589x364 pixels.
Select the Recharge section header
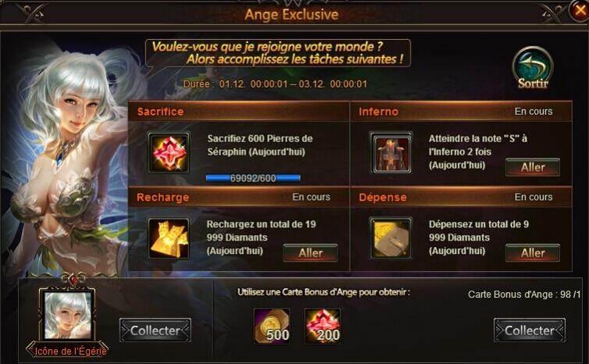pos(239,197)
